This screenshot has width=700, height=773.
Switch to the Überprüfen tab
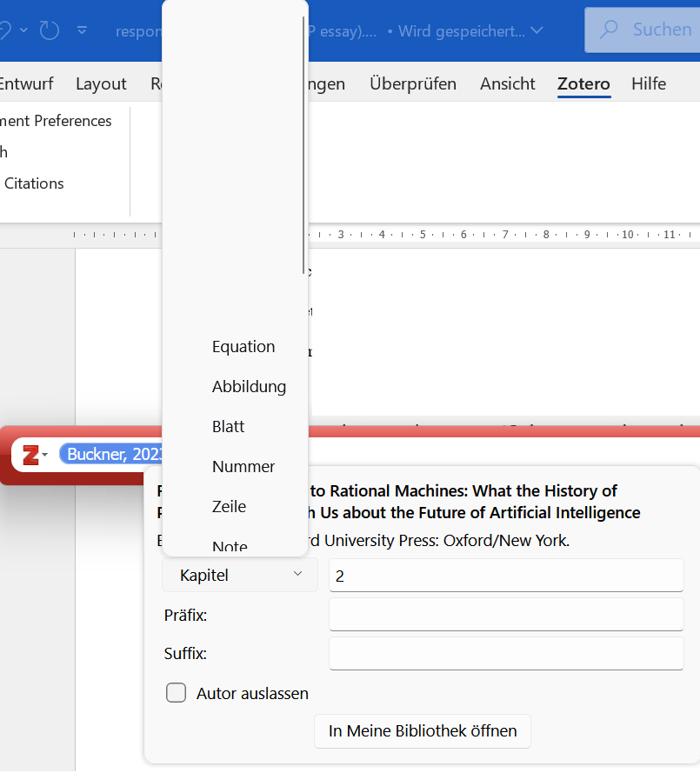412,83
